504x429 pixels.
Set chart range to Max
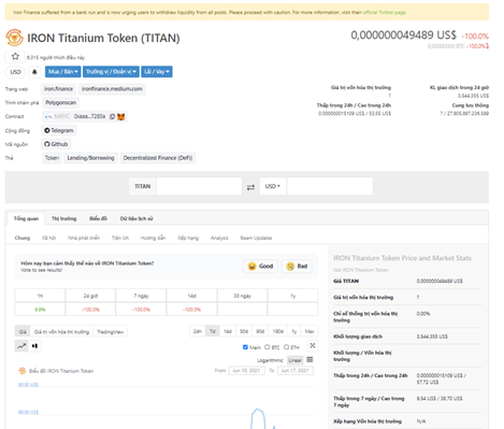[309, 331]
